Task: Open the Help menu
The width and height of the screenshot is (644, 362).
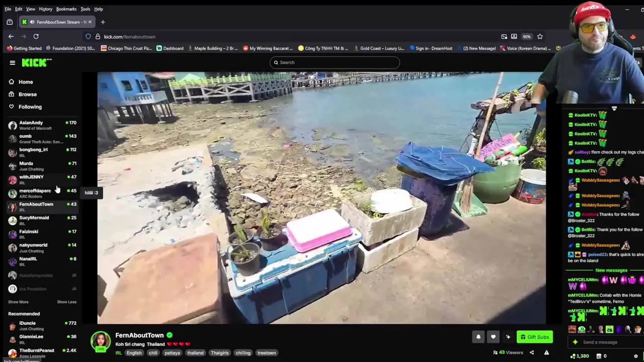Action: pyautogui.click(x=99, y=9)
